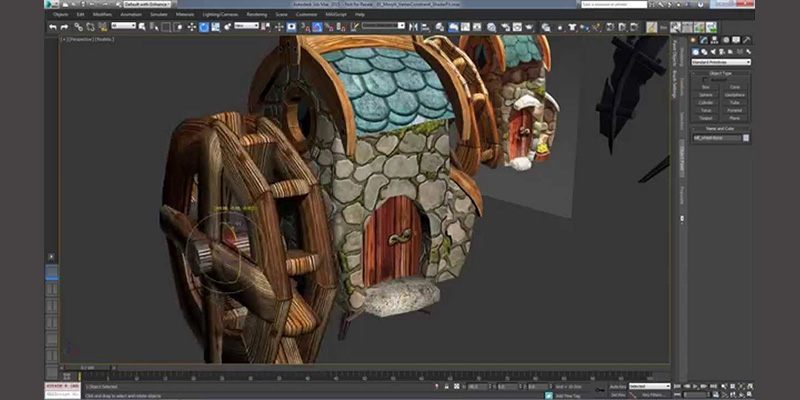
Task: Open the Hierarchy tab of the command panel
Action: [x=714, y=40]
